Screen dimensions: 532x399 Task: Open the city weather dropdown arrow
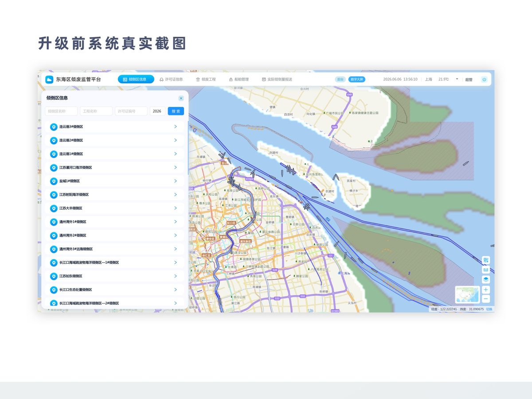457,79
